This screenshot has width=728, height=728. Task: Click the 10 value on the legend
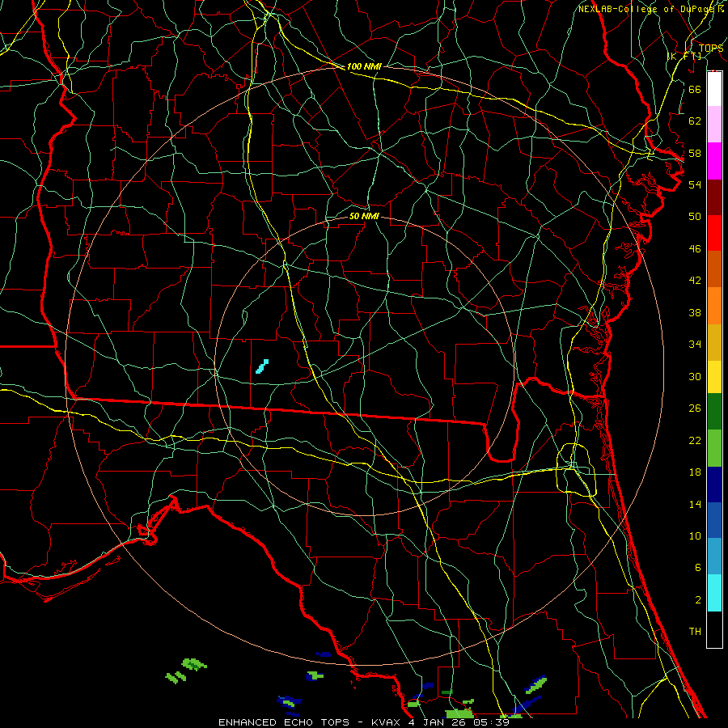(x=695, y=536)
